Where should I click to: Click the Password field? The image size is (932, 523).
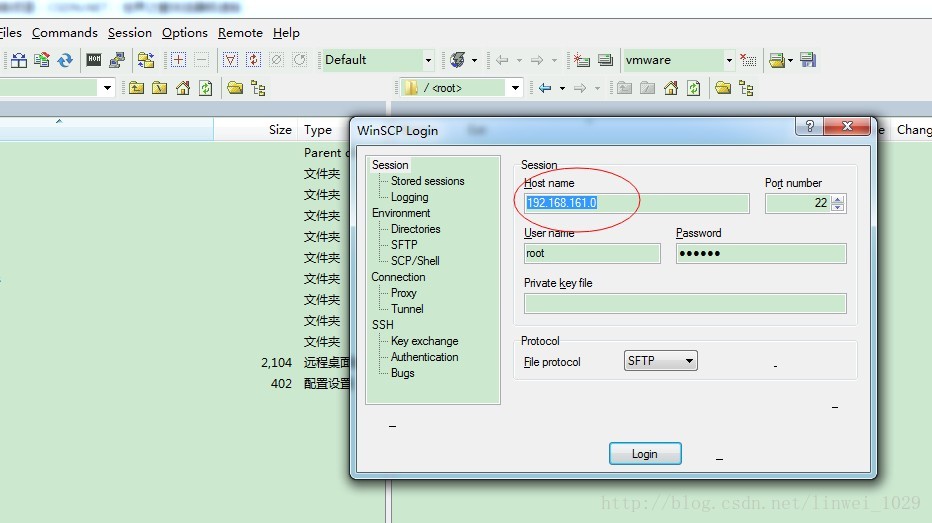point(761,253)
